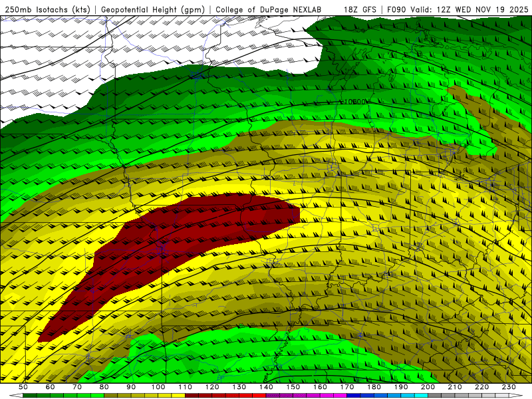Image resolution: width=532 pixels, height=399 pixels.
Task: Click the '140' value on the color scale
Action: point(266,387)
